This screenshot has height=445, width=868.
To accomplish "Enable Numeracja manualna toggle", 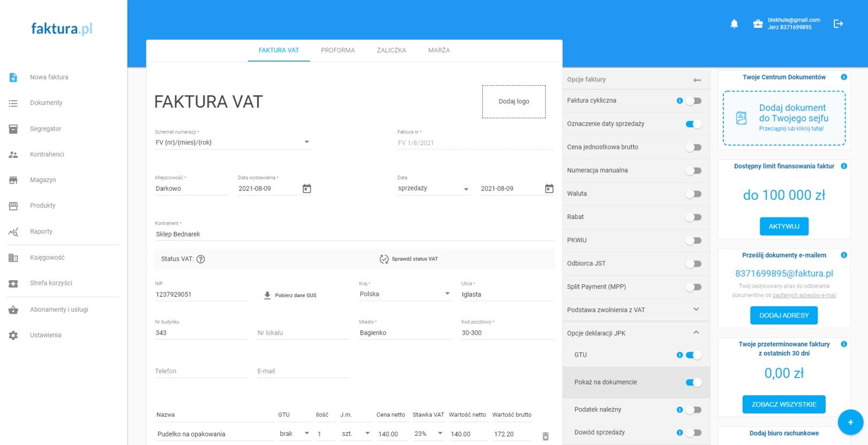I will click(694, 171).
